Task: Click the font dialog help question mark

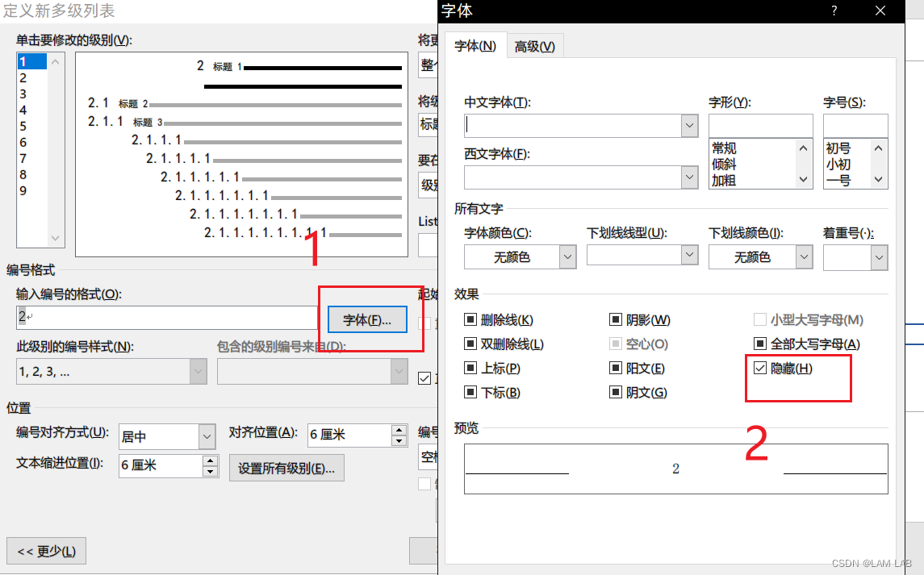Action: pyautogui.click(x=834, y=10)
